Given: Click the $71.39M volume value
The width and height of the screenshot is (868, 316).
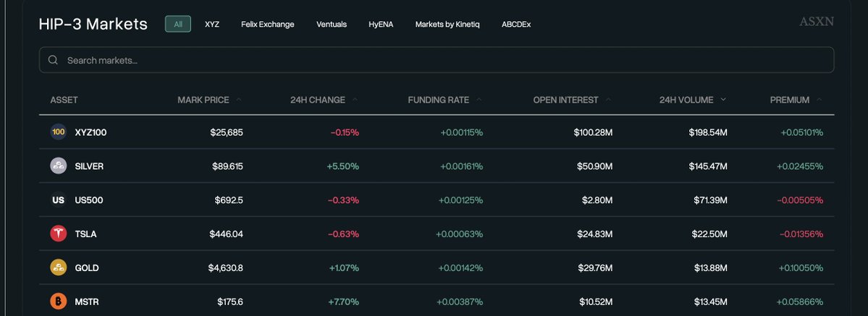Looking at the screenshot, I should 710,200.
